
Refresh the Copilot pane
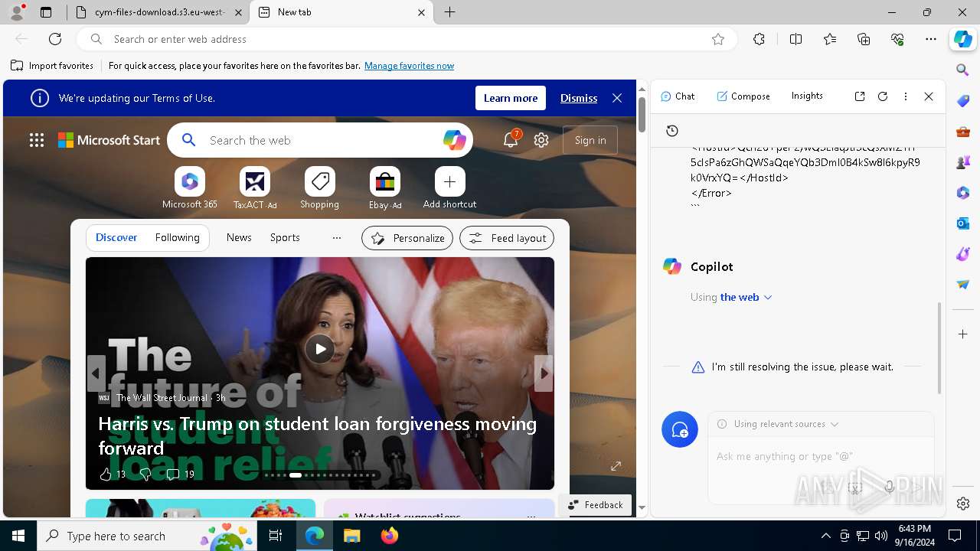point(883,96)
